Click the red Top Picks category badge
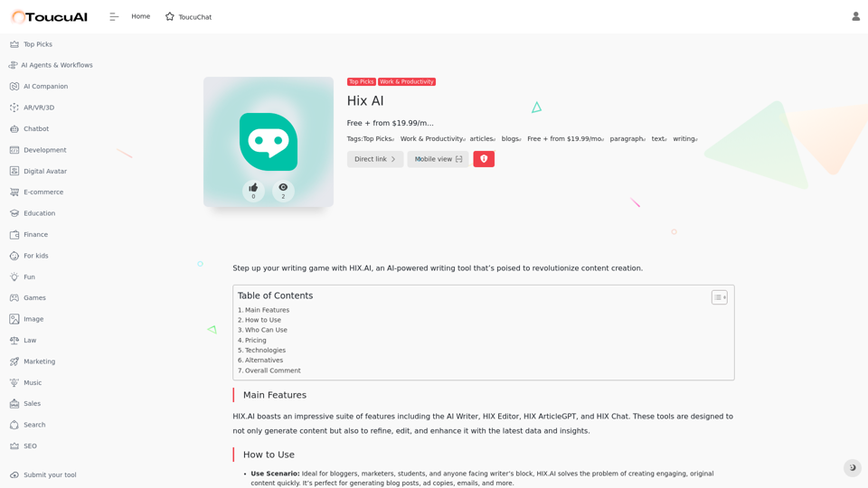This screenshot has height=488, width=868. (361, 81)
